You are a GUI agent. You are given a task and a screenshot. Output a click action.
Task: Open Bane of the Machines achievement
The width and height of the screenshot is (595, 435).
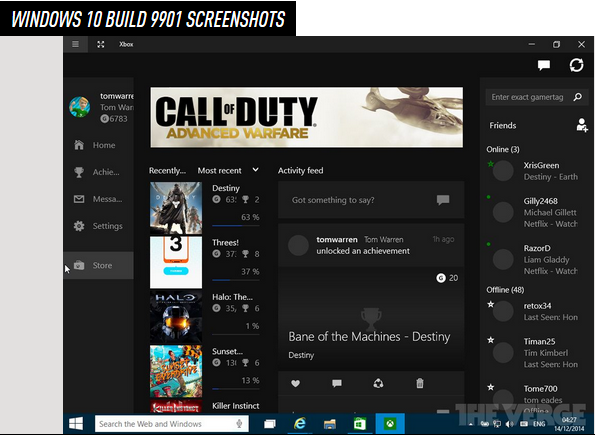pyautogui.click(x=369, y=337)
